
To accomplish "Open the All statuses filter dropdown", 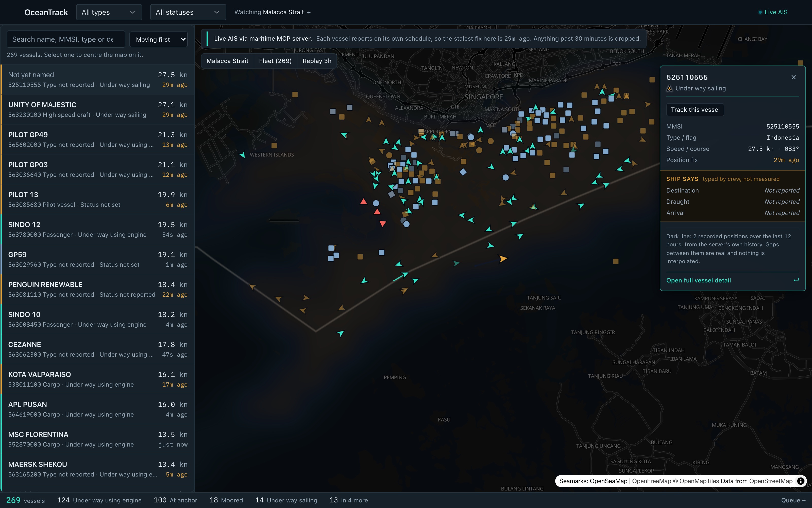I will click(x=188, y=12).
